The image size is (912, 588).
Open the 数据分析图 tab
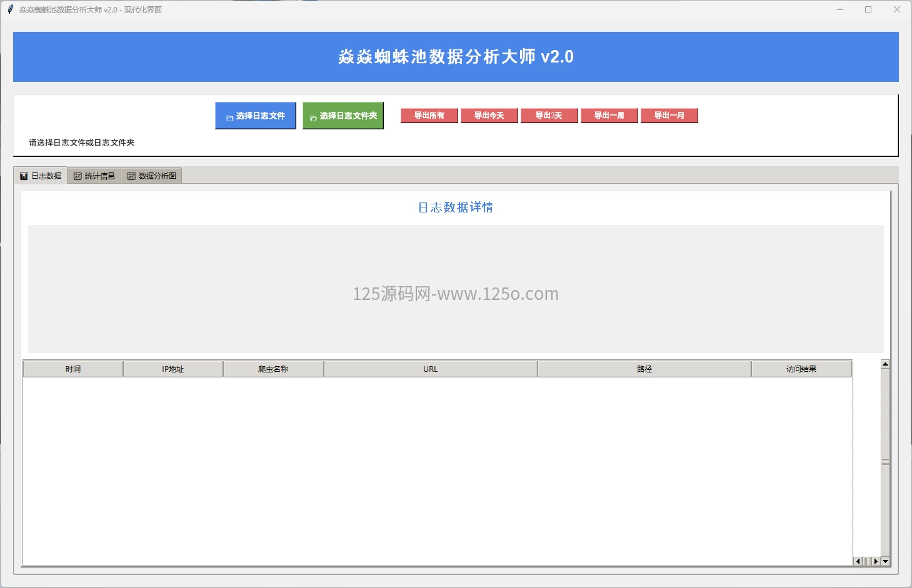pyautogui.click(x=152, y=176)
